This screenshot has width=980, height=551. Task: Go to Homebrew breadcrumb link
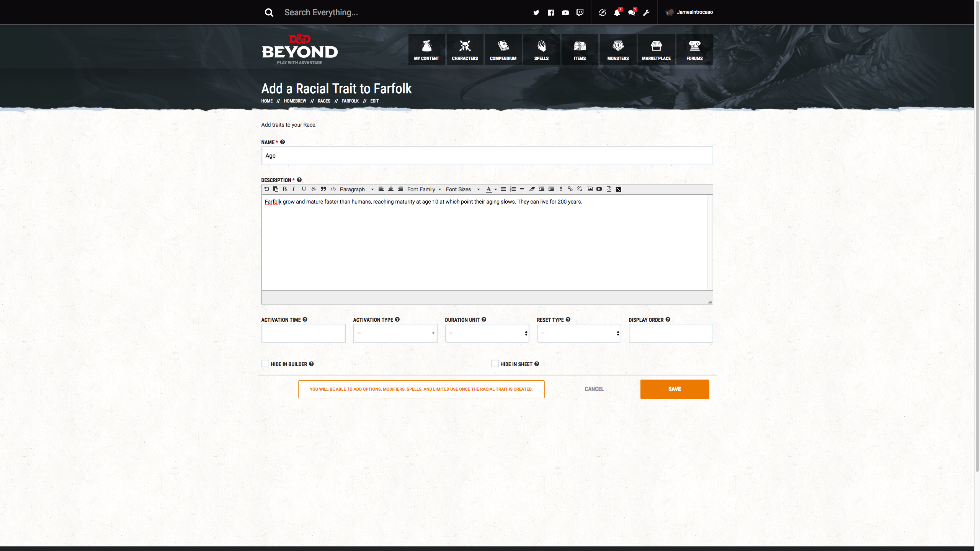(295, 101)
